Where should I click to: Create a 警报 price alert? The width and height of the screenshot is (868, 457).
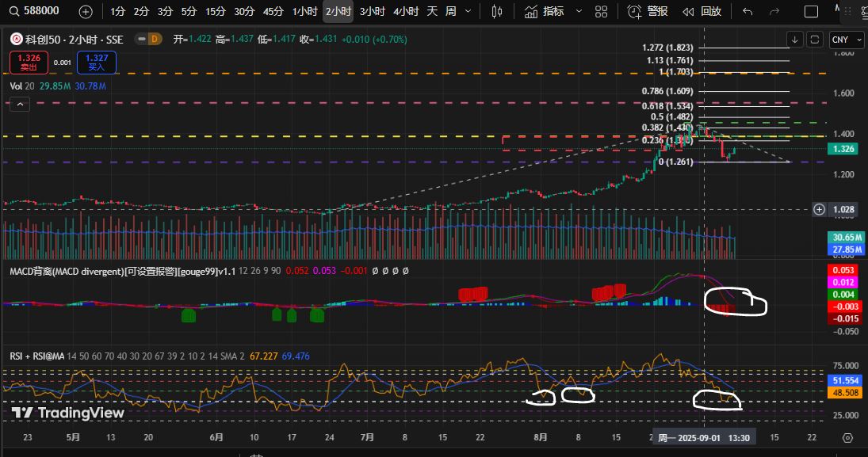pos(648,12)
